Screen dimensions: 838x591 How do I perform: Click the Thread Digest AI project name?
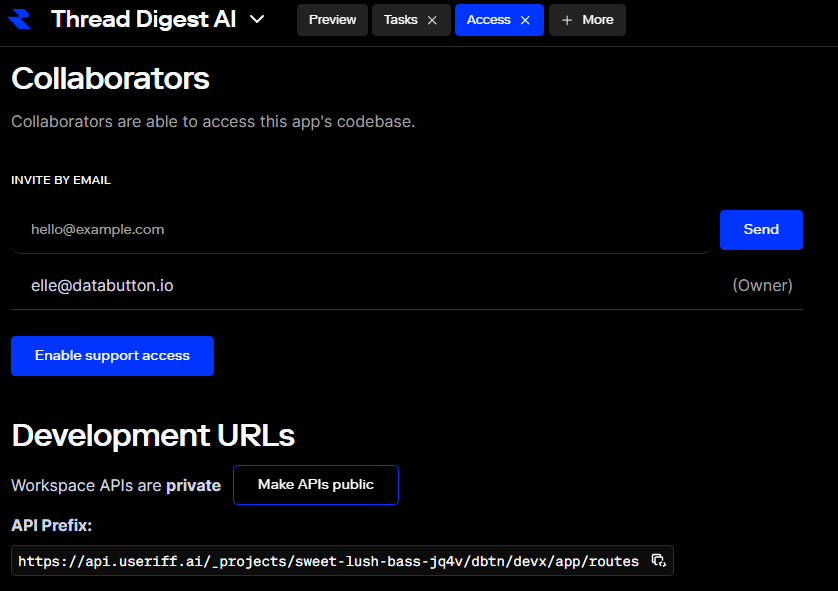(143, 20)
